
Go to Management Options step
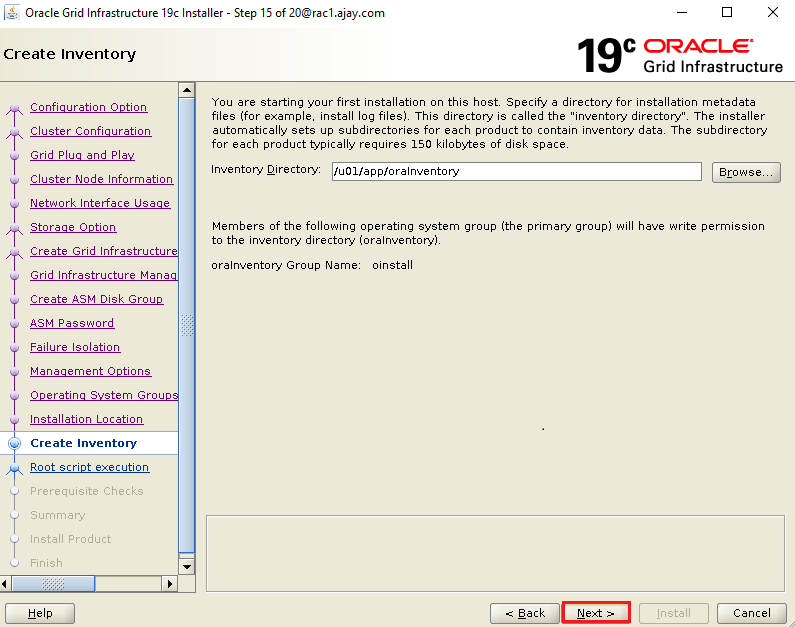click(90, 371)
